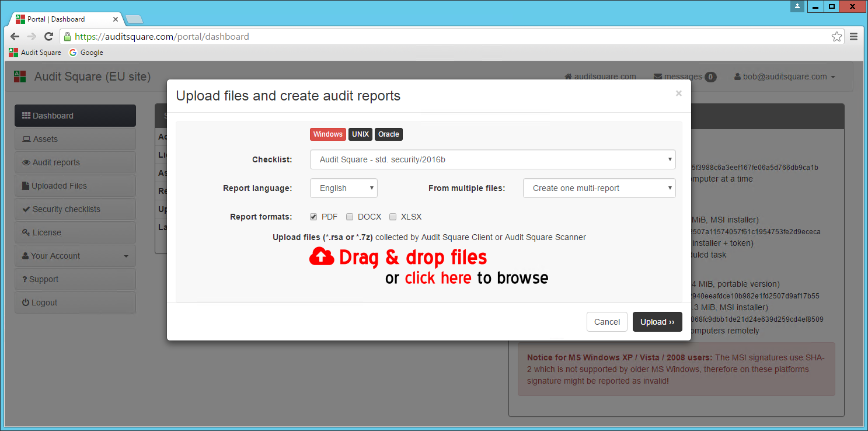868x431 pixels.
Task: Open the Report language dropdown
Action: (x=344, y=188)
